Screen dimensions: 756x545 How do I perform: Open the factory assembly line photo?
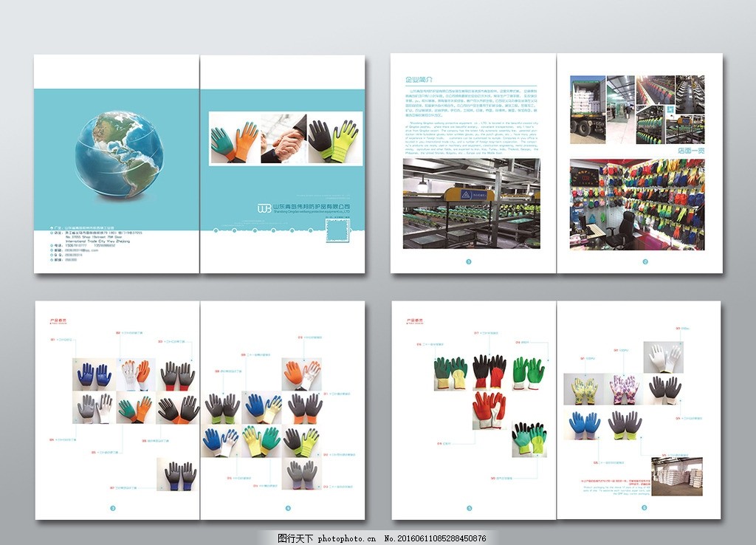click(471, 203)
